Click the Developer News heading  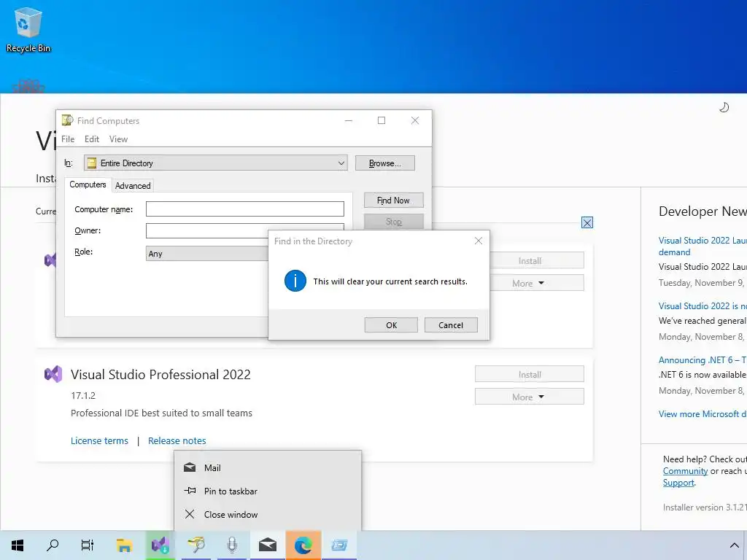[x=703, y=211]
